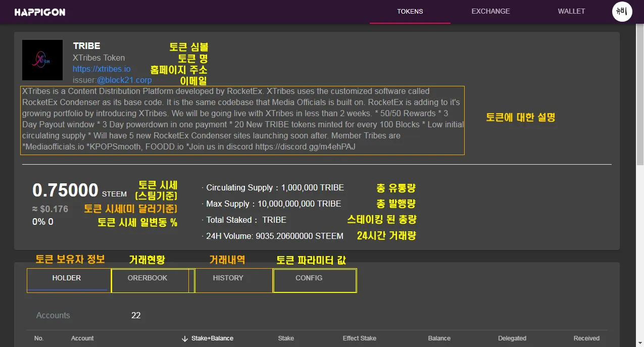Click the ≈ $0.176 dollar price

(51, 209)
